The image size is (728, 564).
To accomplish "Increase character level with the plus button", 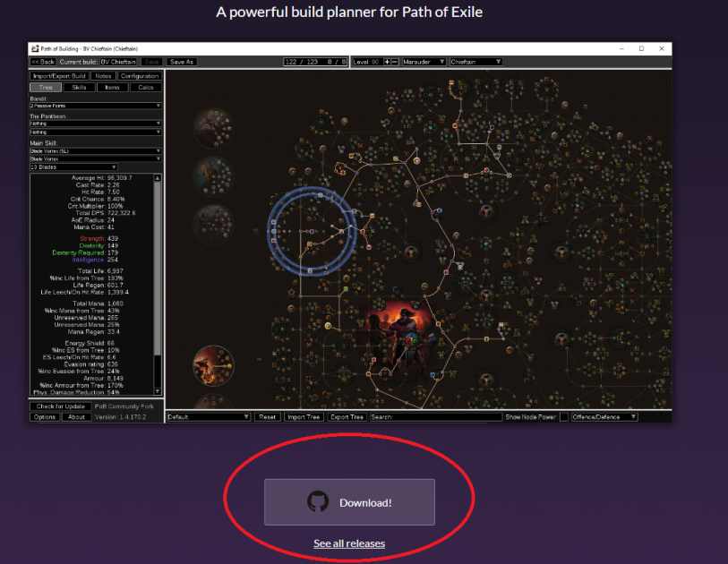I will coord(387,62).
